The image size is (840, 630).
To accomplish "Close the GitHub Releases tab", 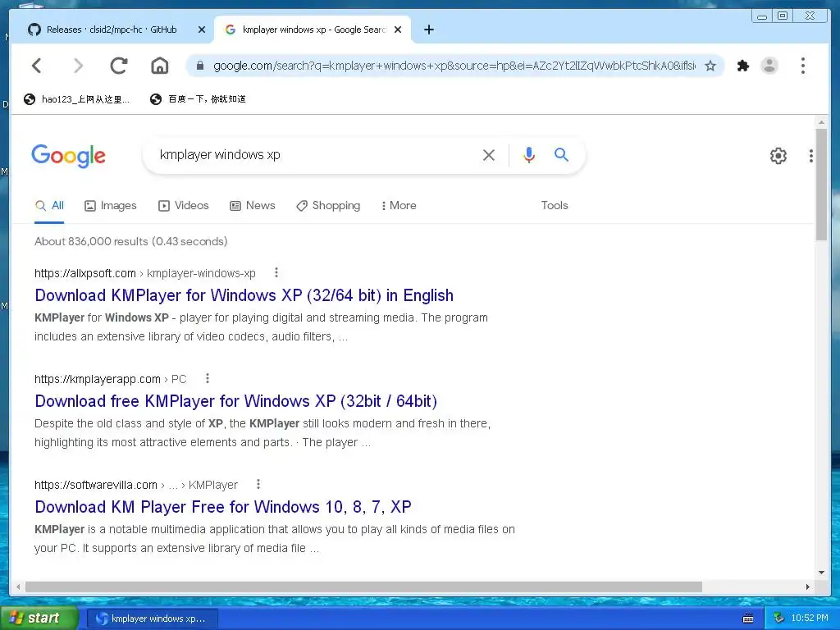I will (202, 30).
